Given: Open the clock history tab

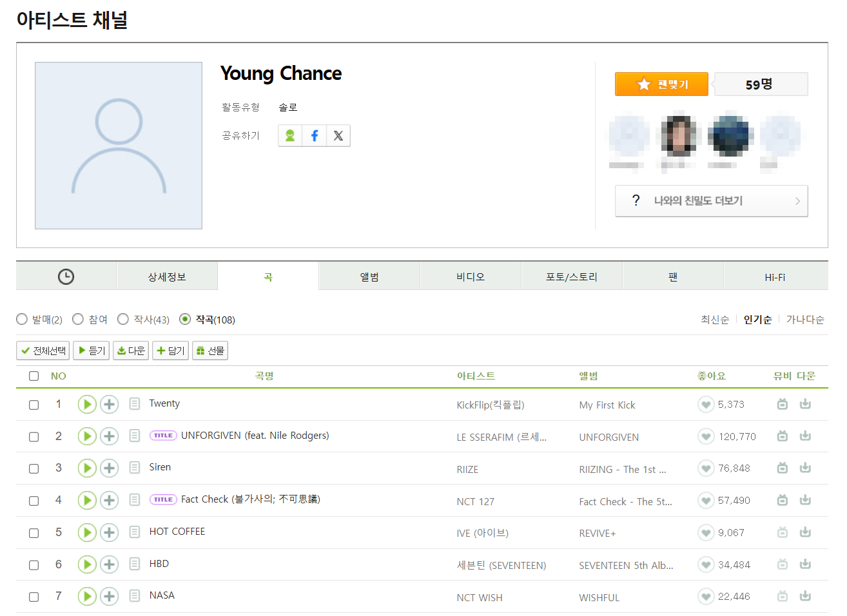Looking at the screenshot, I should [66, 277].
